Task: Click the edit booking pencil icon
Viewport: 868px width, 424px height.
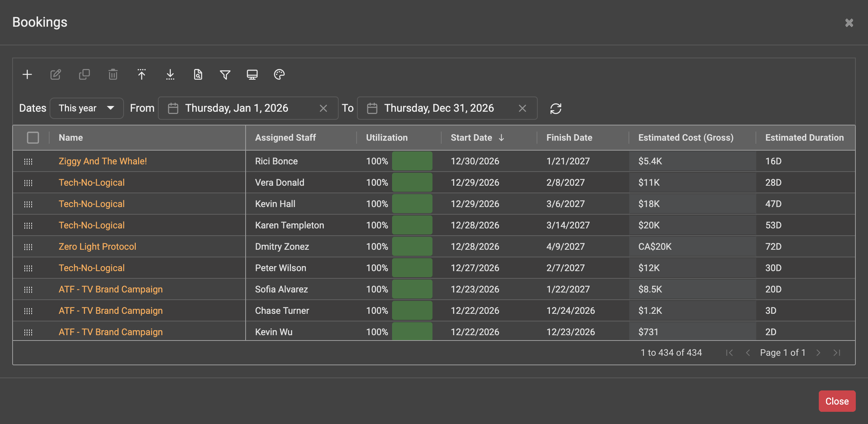Action: 56,74
